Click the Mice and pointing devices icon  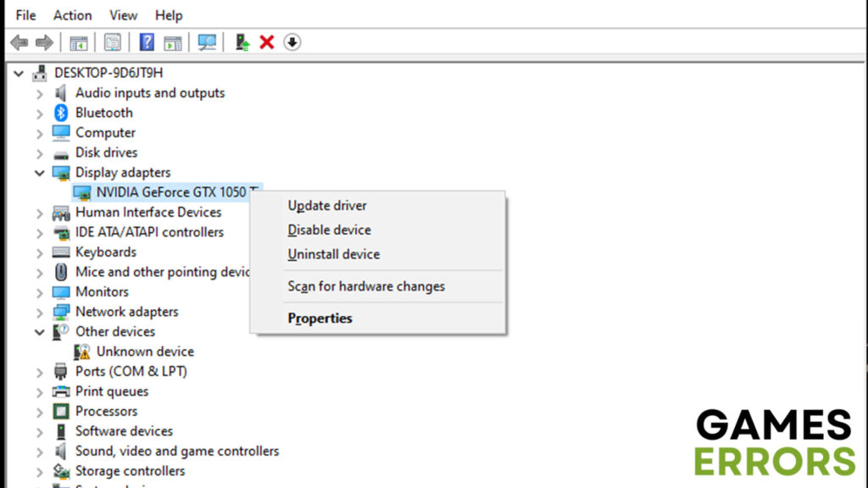[x=61, y=272]
